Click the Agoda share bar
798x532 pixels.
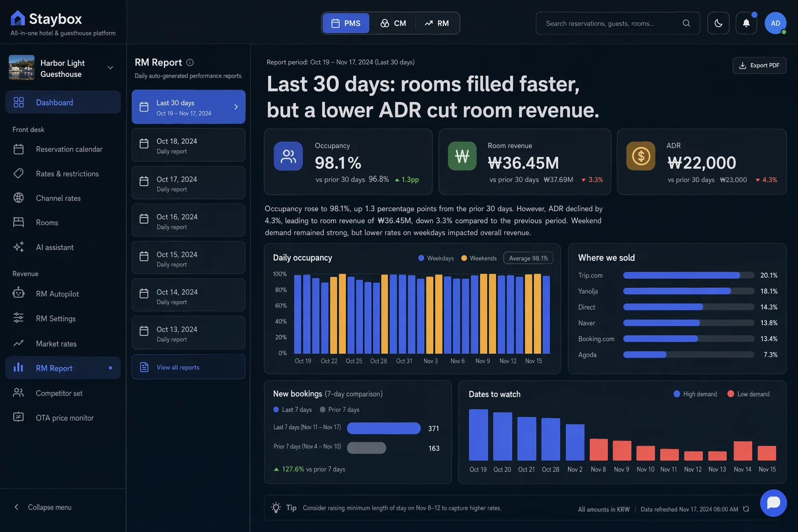click(689, 355)
